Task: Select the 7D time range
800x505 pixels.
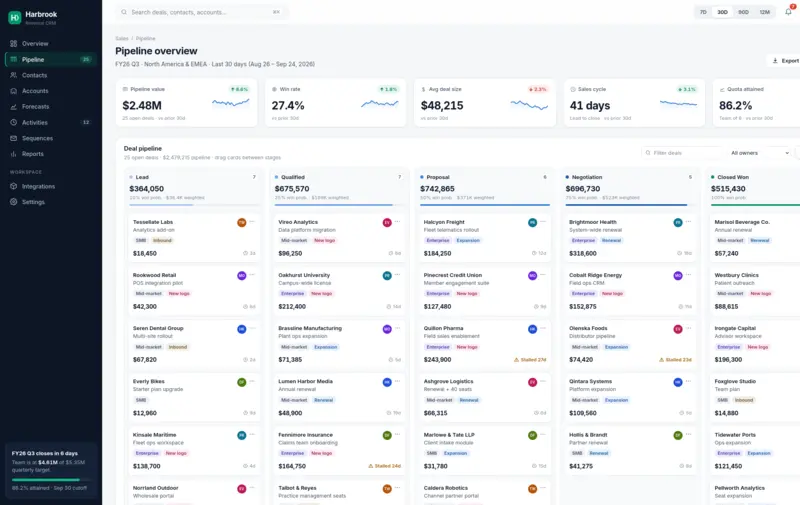Action: point(703,12)
